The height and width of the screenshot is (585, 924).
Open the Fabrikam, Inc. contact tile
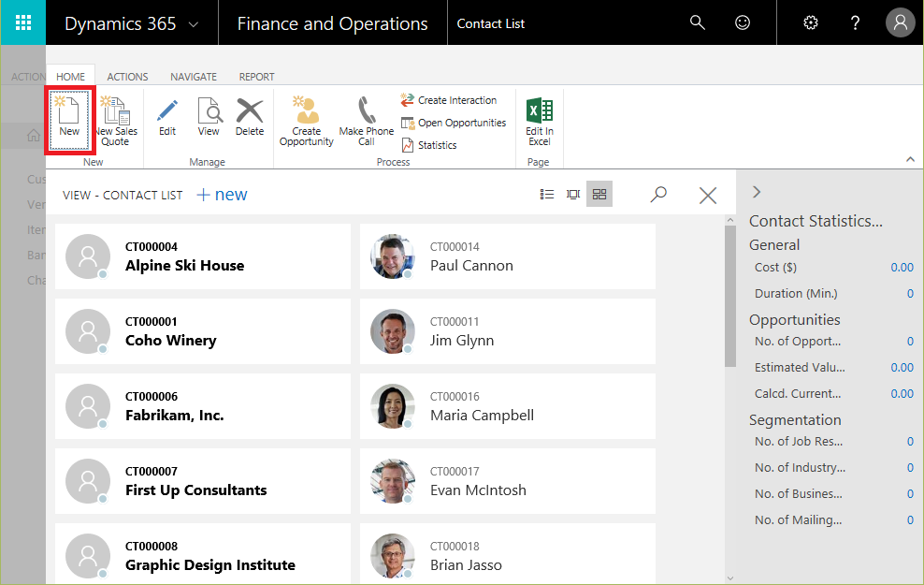click(203, 406)
